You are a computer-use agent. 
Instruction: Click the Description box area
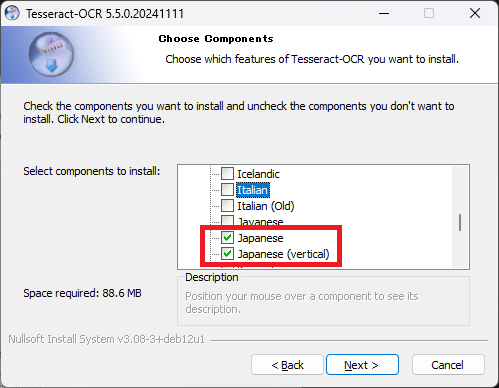coord(323,301)
